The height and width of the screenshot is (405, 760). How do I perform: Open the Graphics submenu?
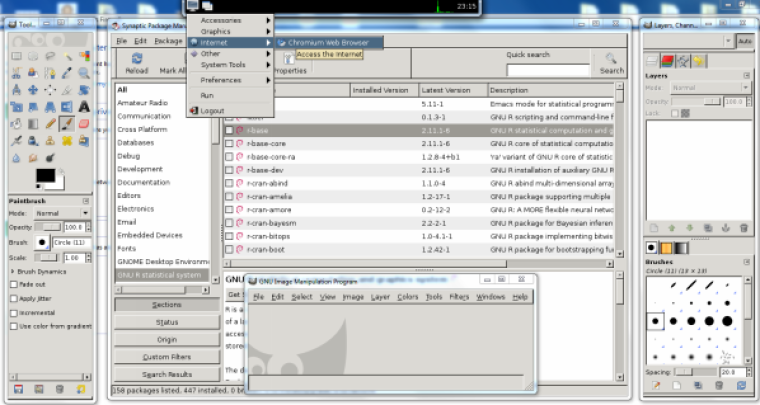click(x=231, y=31)
